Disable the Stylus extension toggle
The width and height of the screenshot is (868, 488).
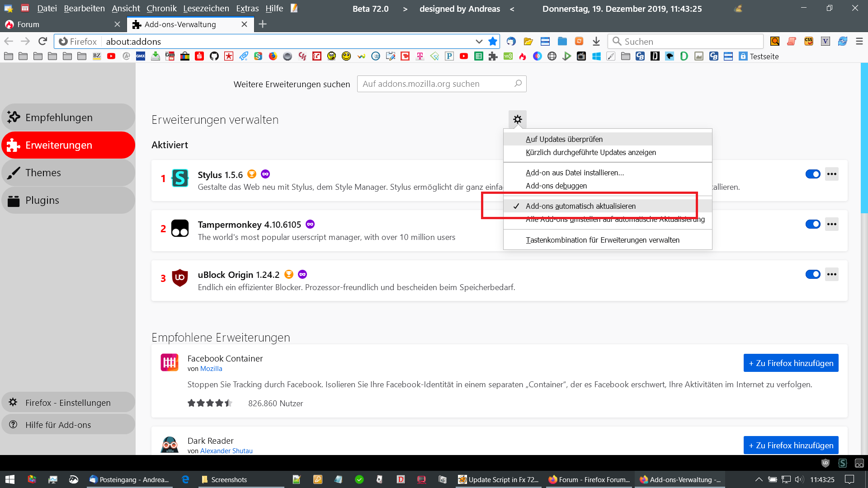[812, 174]
